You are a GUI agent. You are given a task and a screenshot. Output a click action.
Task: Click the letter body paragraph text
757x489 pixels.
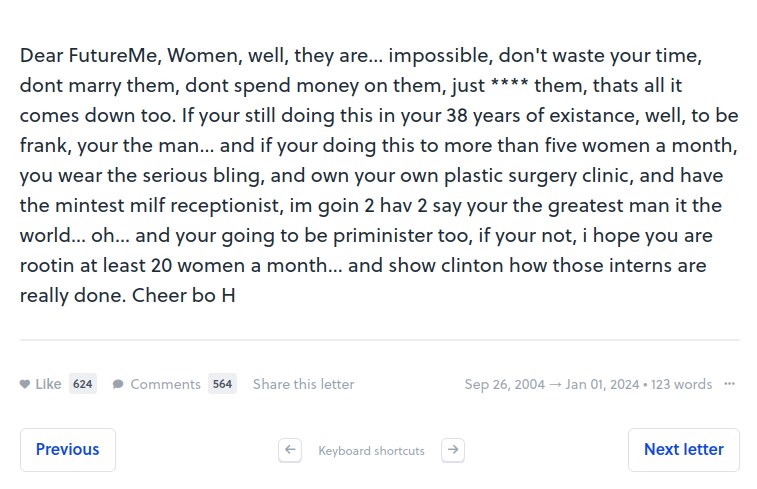[379, 175]
